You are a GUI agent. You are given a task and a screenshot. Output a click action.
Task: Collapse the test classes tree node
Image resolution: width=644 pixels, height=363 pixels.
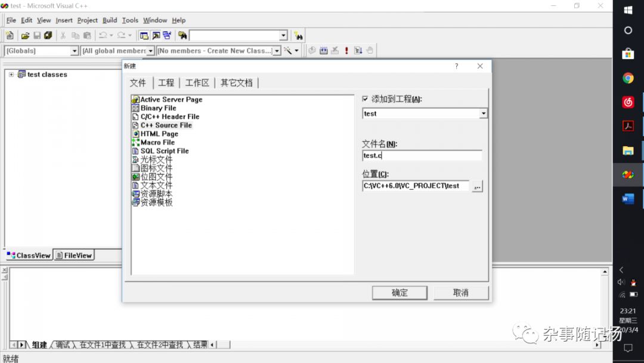[11, 74]
